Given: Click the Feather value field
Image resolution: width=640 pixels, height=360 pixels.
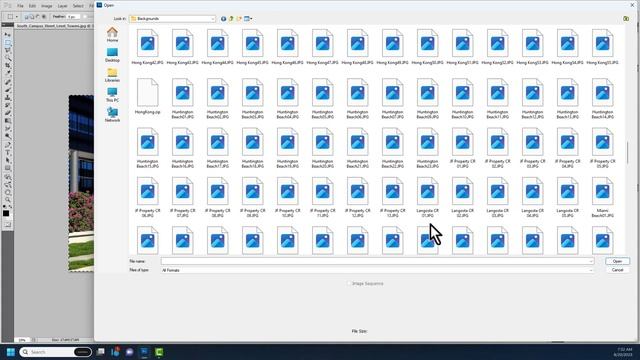Looking at the screenshot, I should click(73, 17).
